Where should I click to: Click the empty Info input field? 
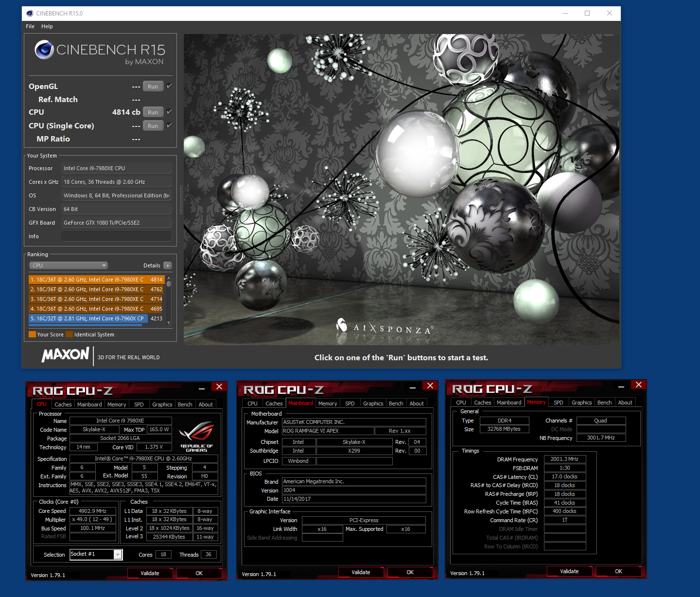[x=116, y=236]
